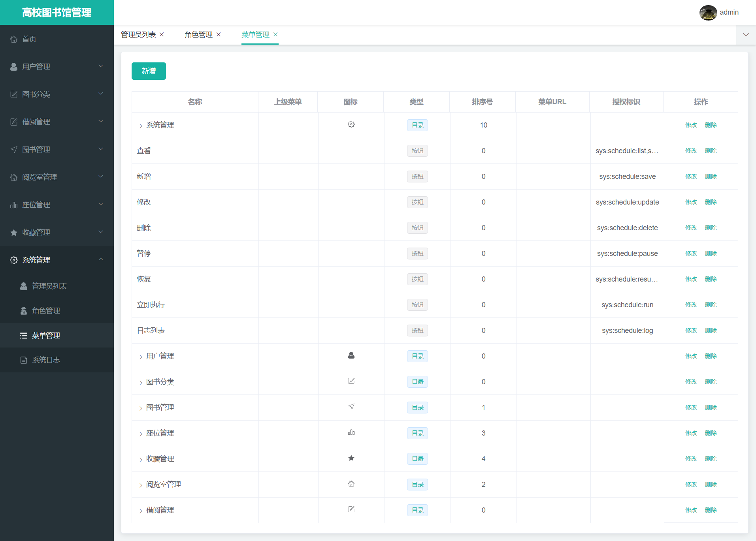
Task: Expand the 系统管理 row in the table
Action: [x=141, y=126]
